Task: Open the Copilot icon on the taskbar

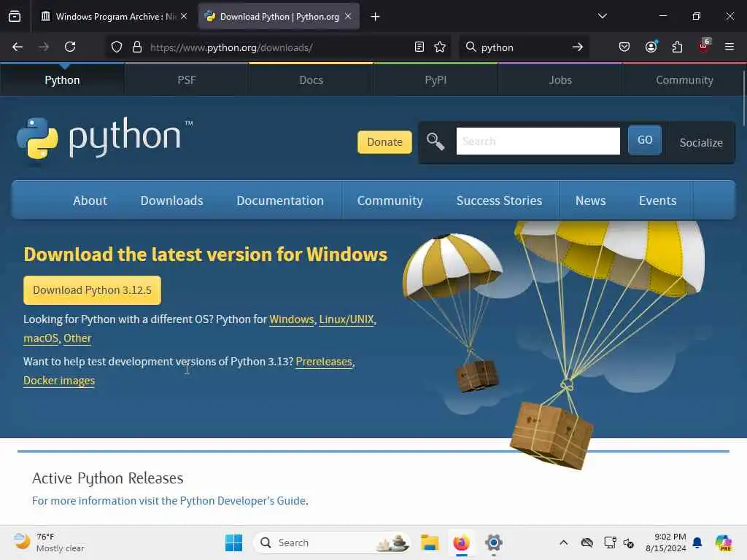Action: tap(723, 542)
